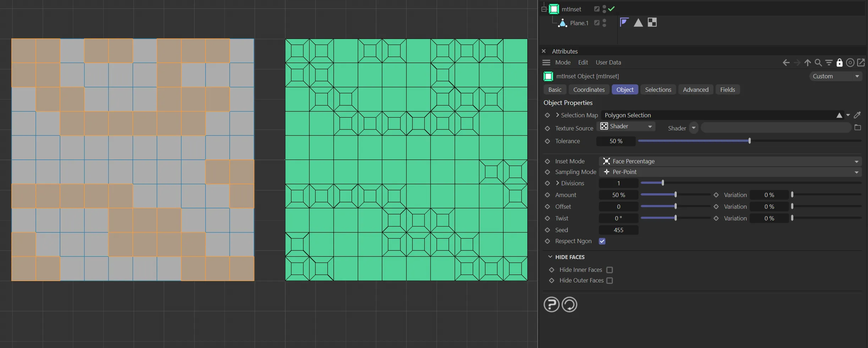Open Attributes panel in a new window
Viewport: 868px width, 348px height.
(861, 63)
